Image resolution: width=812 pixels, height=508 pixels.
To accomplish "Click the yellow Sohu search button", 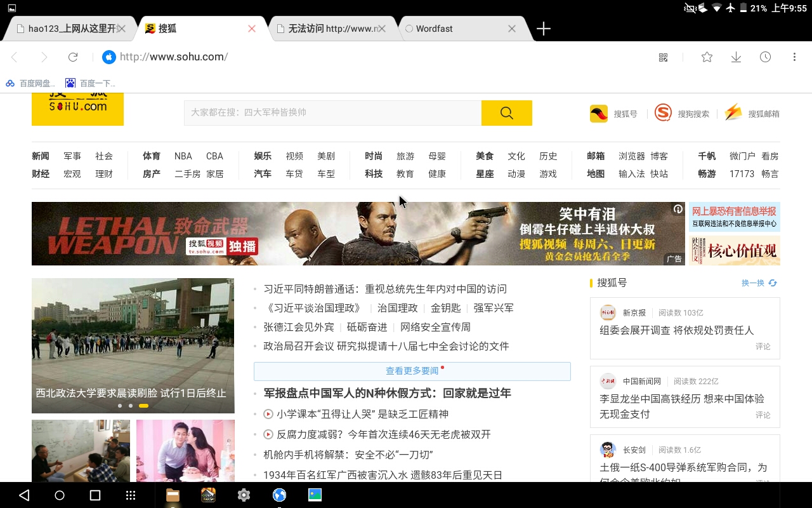I will pos(506,113).
